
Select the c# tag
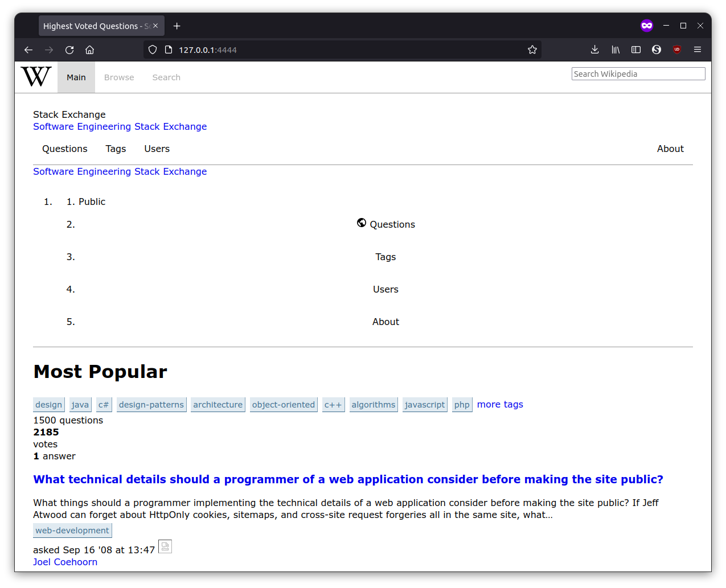(x=104, y=405)
